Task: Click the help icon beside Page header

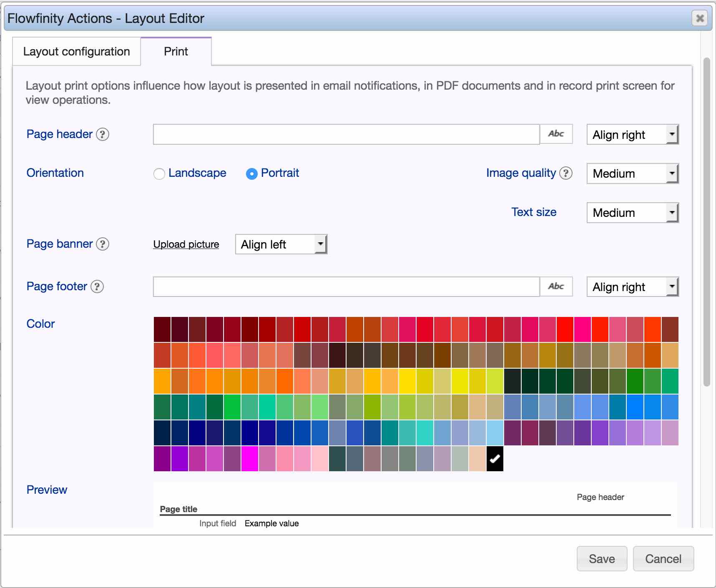Action: coord(103,134)
